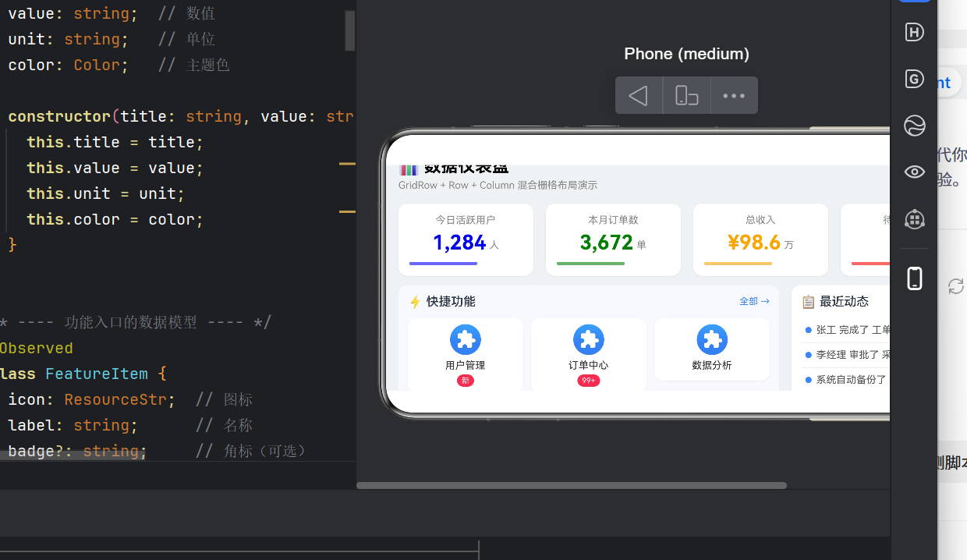Open the G tool window in sidebar
The height and width of the screenshot is (560, 967).
[x=914, y=79]
